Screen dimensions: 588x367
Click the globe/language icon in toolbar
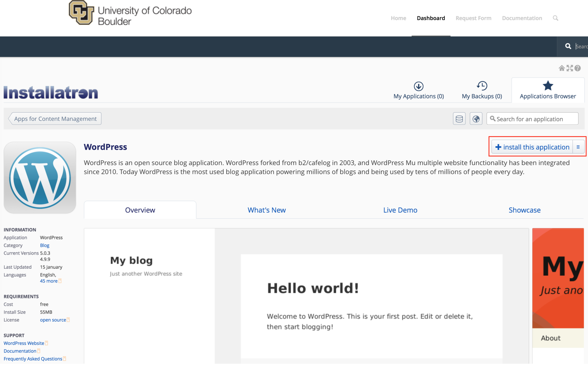click(x=476, y=119)
